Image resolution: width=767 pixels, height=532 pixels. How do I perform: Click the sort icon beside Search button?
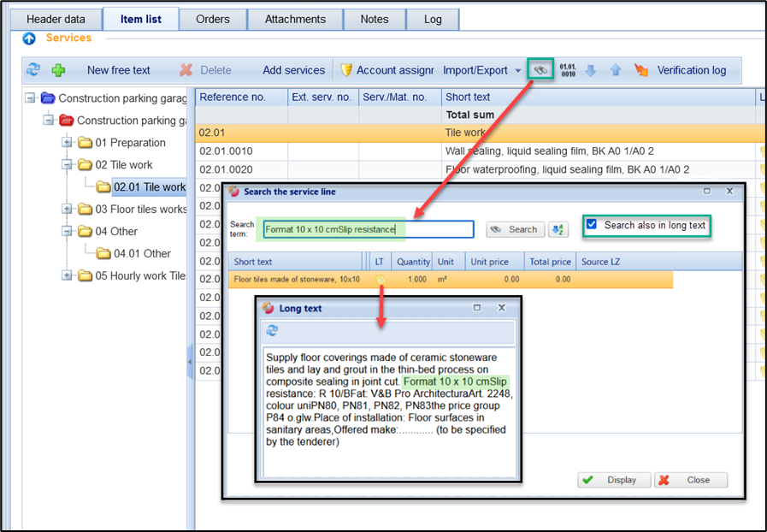click(558, 229)
